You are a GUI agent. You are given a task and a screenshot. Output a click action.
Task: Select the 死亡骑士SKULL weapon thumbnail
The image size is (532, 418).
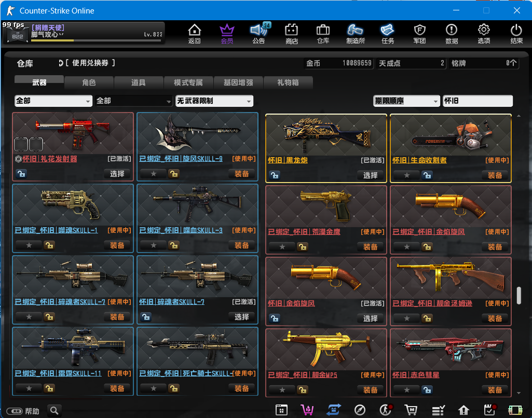(x=197, y=349)
